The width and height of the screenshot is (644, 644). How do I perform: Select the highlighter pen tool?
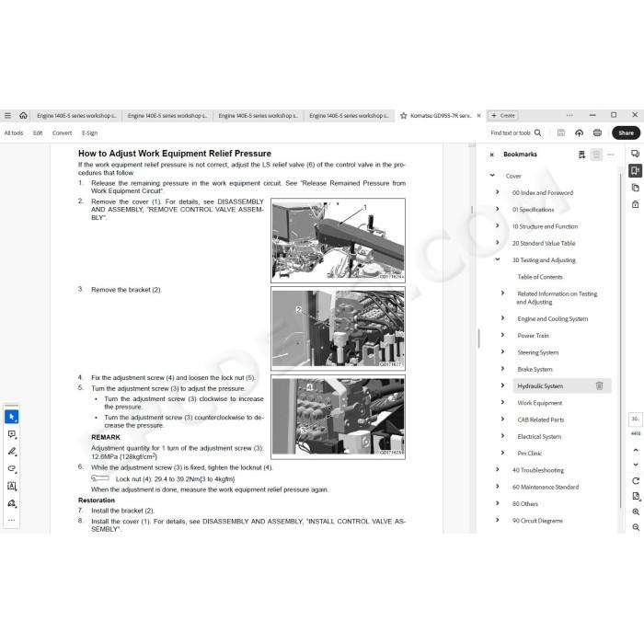(11, 452)
